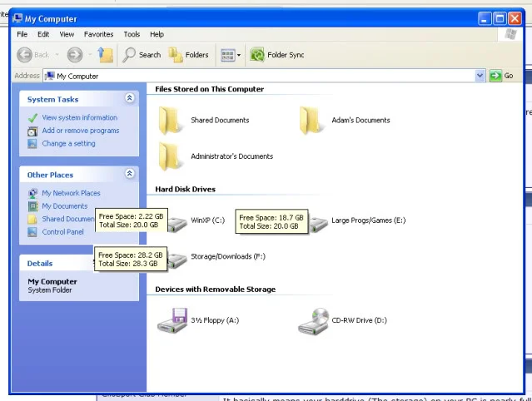Screen dimensions: 532x401
Task: Toggle the Folders pane
Action: pos(188,55)
